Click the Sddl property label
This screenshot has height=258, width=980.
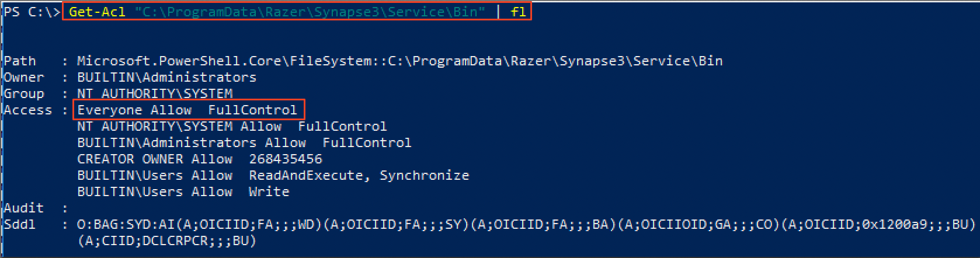[20, 225]
